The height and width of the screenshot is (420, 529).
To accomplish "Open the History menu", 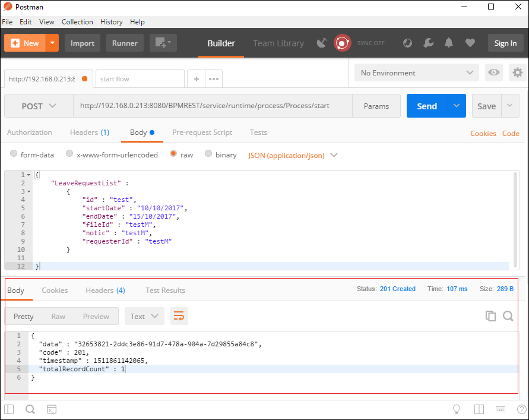I will 112,22.
